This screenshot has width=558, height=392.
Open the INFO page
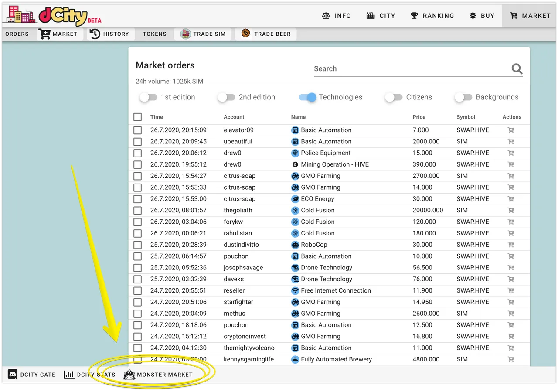pos(336,16)
